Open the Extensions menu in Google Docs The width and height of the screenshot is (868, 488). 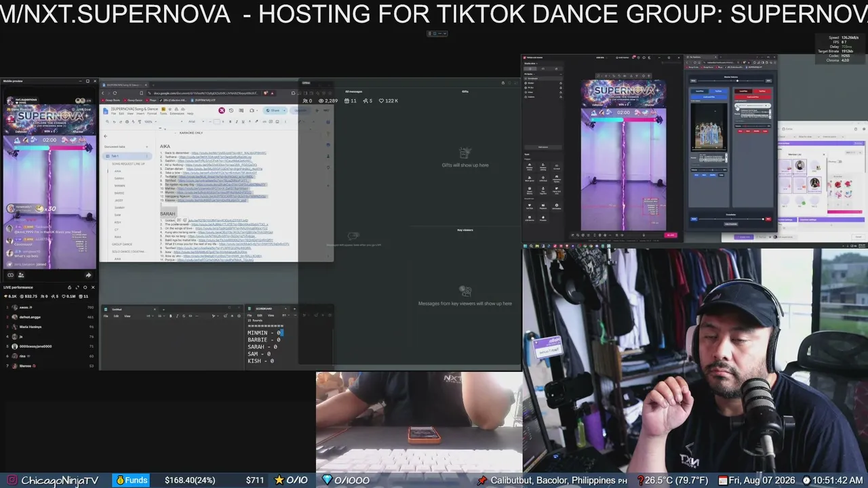(x=176, y=114)
